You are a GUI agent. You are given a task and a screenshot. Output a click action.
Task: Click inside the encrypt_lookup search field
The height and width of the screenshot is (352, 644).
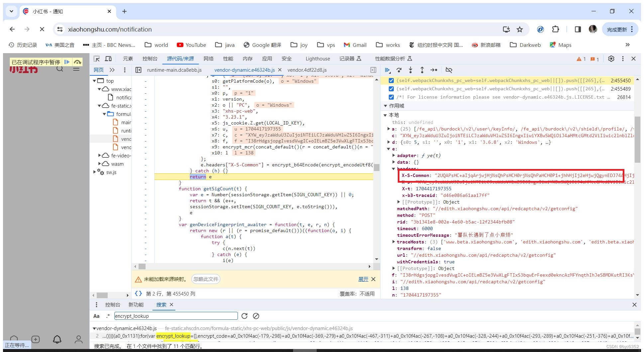point(176,316)
